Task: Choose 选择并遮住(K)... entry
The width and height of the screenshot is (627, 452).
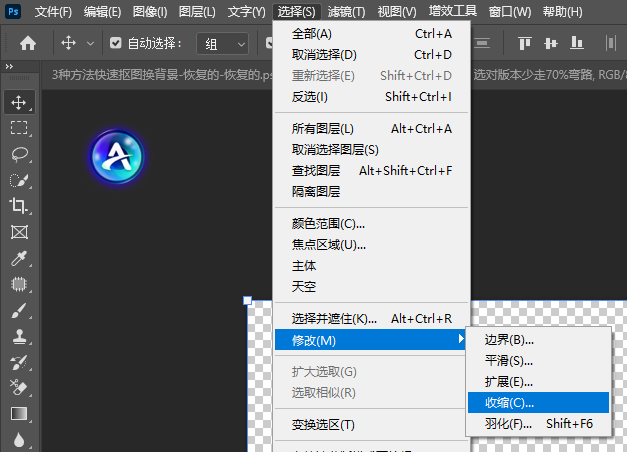Action: tap(371, 318)
